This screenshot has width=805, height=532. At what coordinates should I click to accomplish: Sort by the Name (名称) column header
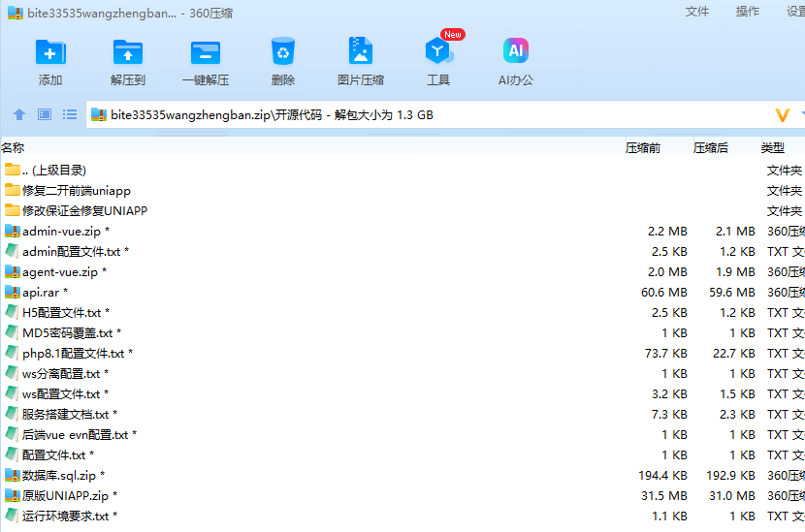point(13,147)
